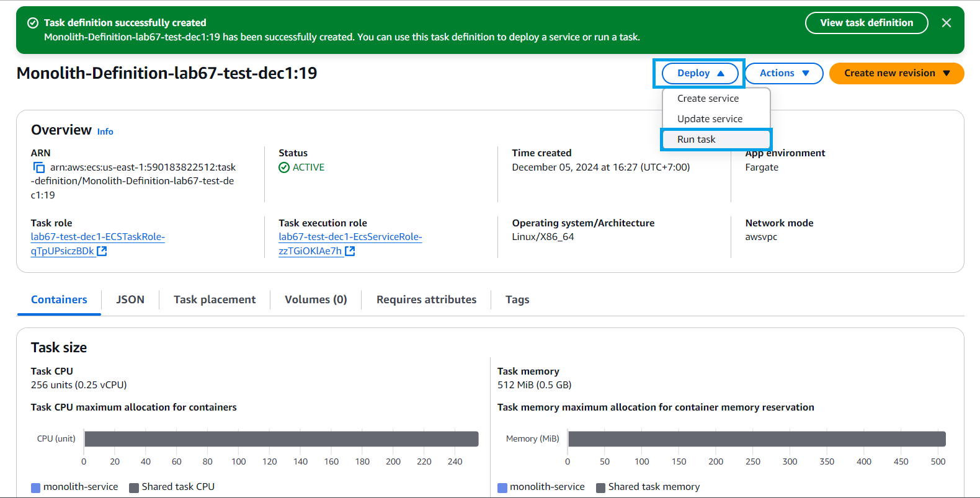The width and height of the screenshot is (980, 498).
Task: Click the Shared task CPU legend square
Action: pos(134,487)
